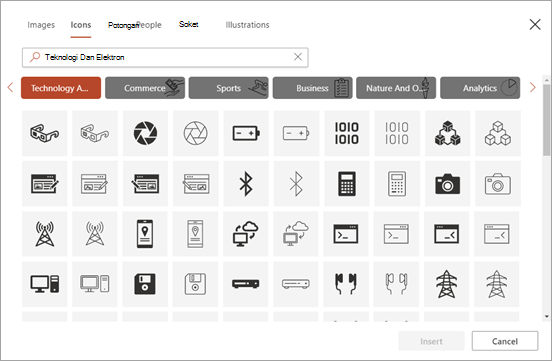The height and width of the screenshot is (361, 552).
Task: Choose the outline floppy disk icon
Action: click(x=195, y=284)
